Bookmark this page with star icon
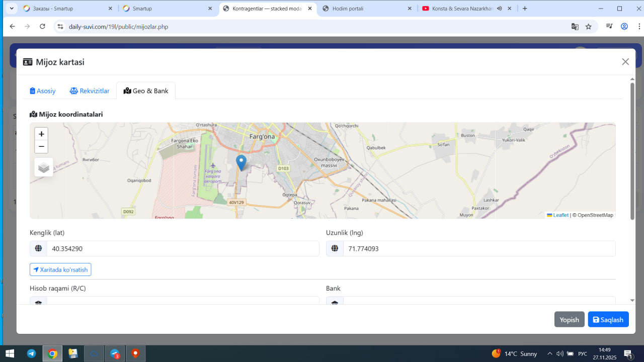This screenshot has width=644, height=362. (588, 27)
